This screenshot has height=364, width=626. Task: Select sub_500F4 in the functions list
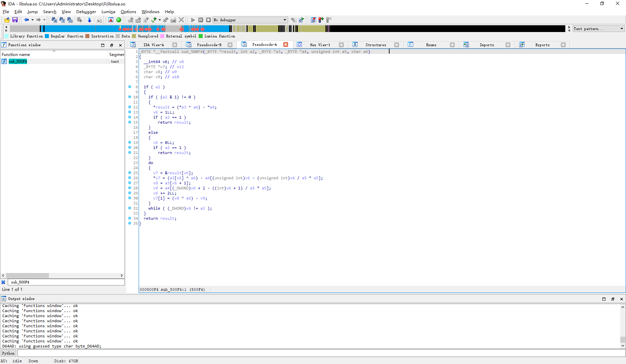18,61
